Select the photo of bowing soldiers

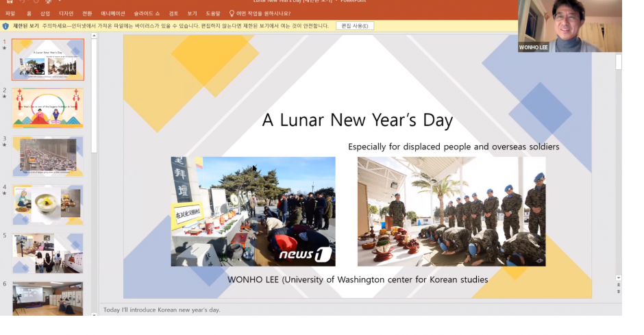[451, 212]
